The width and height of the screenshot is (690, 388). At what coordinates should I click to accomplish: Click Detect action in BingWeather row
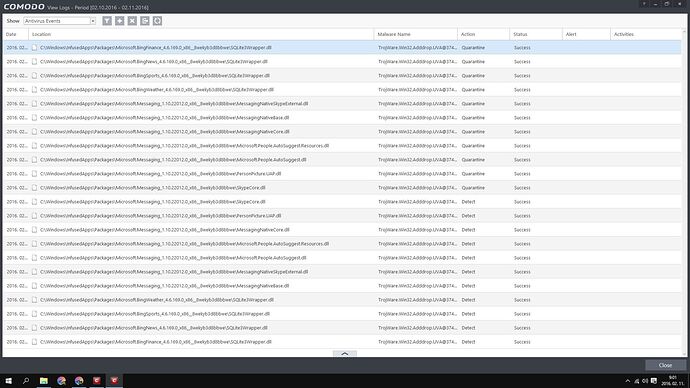tap(468, 300)
